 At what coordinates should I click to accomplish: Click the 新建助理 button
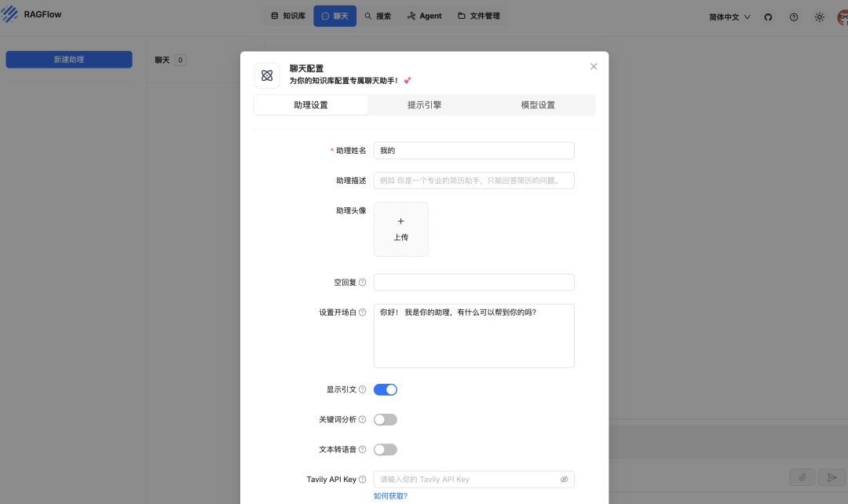68,59
